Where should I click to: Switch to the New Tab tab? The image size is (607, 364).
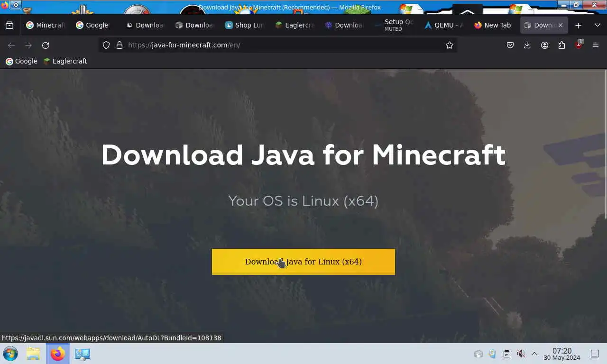coord(494,25)
